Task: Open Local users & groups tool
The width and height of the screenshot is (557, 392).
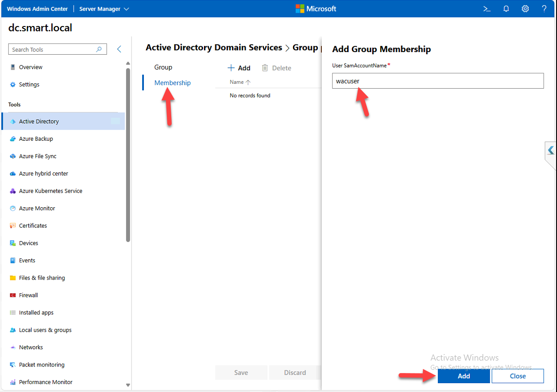Action: (63, 330)
